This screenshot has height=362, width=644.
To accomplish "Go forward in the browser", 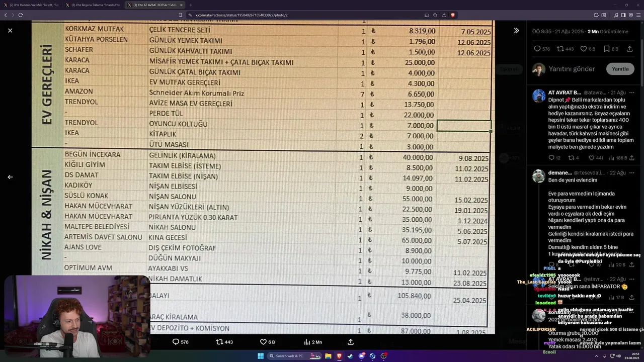I will 13,15.
